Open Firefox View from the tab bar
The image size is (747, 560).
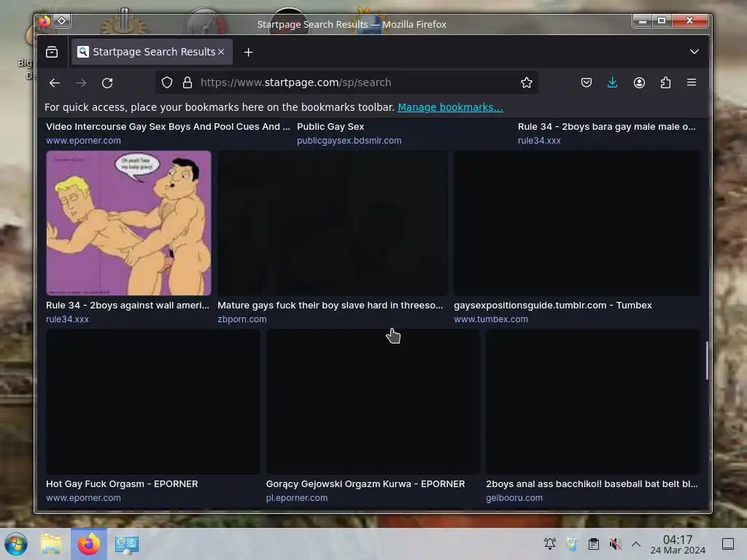[x=52, y=52]
